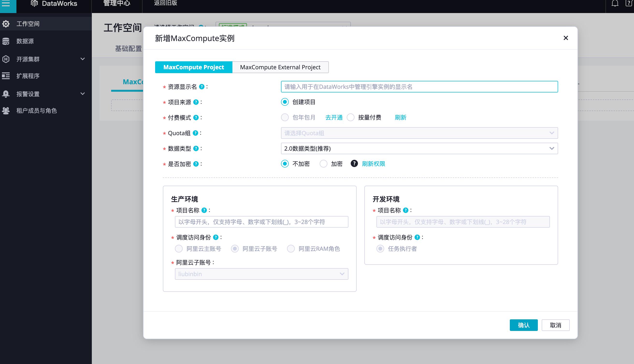Image resolution: width=634 pixels, height=364 pixels.
Task: Click dark question icon before 刷新权限
Action: coord(354,164)
